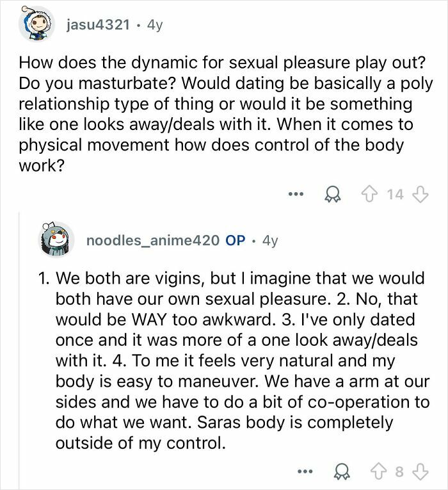Screen dimensions: 448x490
Task: Select jasu4321's comment text body
Action: pos(226,114)
